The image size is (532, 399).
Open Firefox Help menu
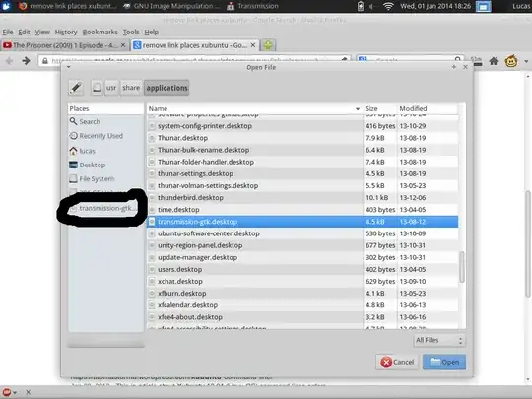click(152, 32)
